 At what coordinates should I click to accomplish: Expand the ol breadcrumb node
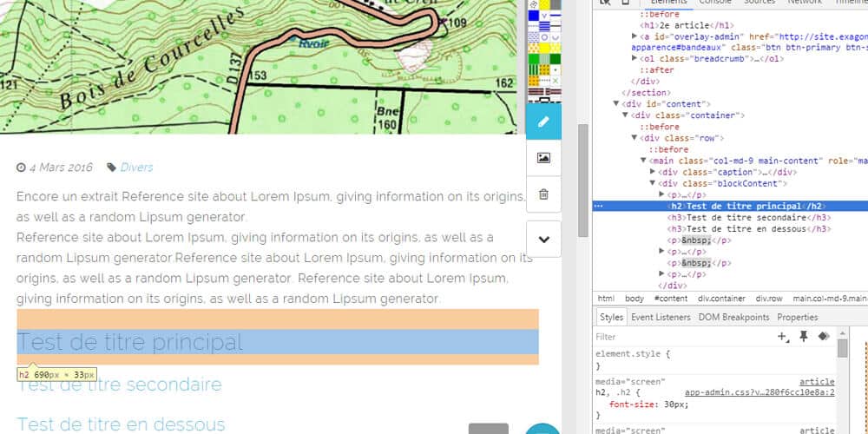tap(635, 59)
